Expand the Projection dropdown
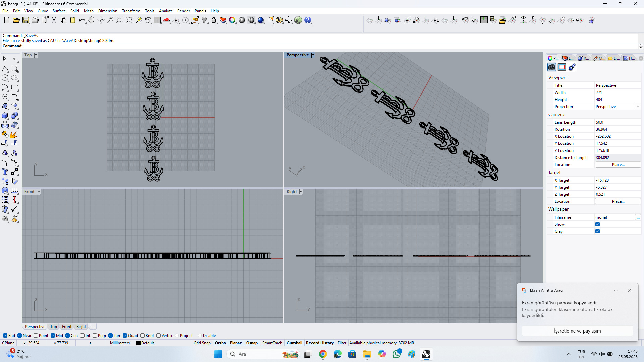This screenshot has width=644, height=362. point(638,107)
